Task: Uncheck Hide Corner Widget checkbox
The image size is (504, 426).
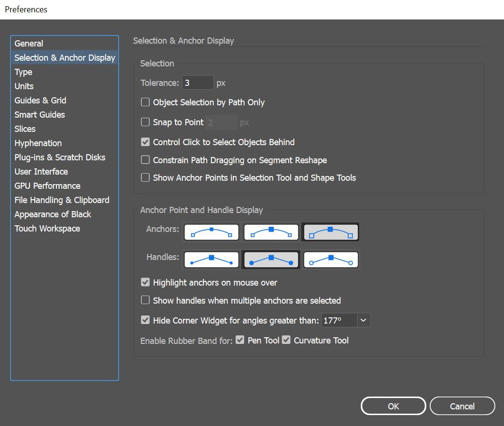Action: click(145, 320)
